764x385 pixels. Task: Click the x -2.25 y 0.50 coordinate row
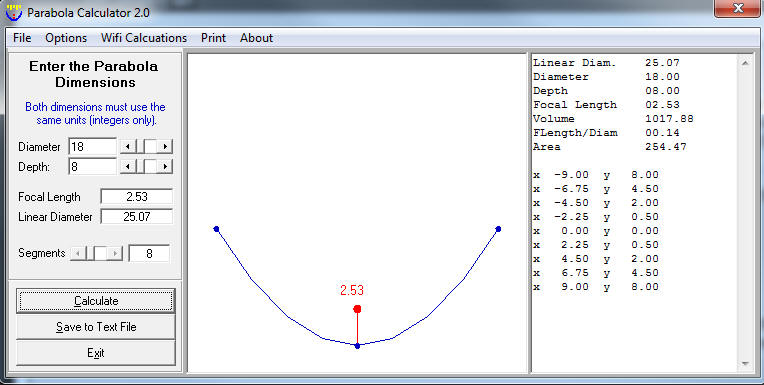pos(596,217)
